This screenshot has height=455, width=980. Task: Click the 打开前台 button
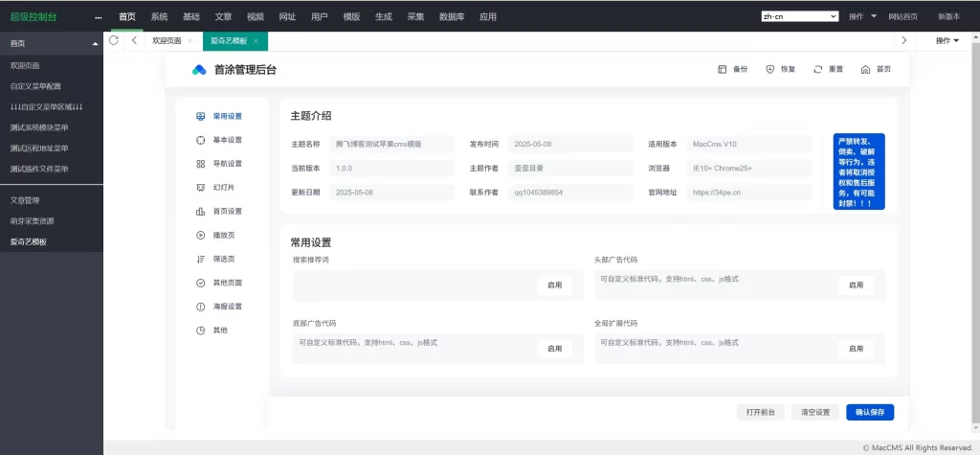pos(761,413)
